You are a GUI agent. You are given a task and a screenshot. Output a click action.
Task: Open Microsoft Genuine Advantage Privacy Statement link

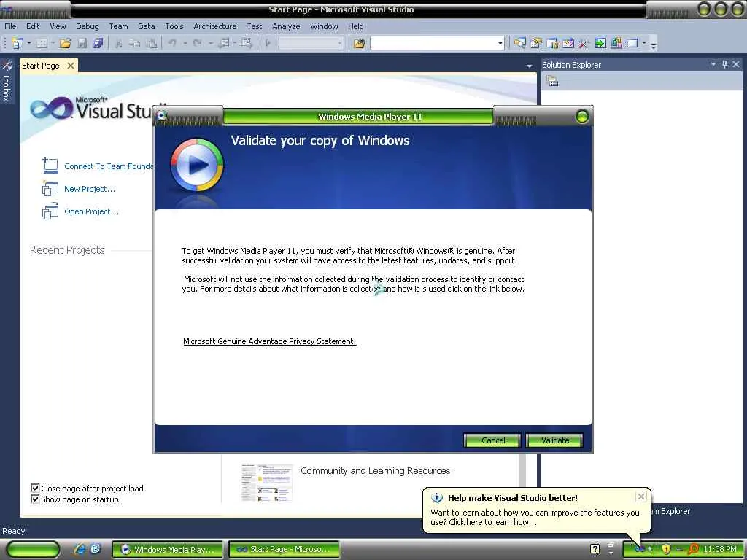pyautogui.click(x=270, y=341)
